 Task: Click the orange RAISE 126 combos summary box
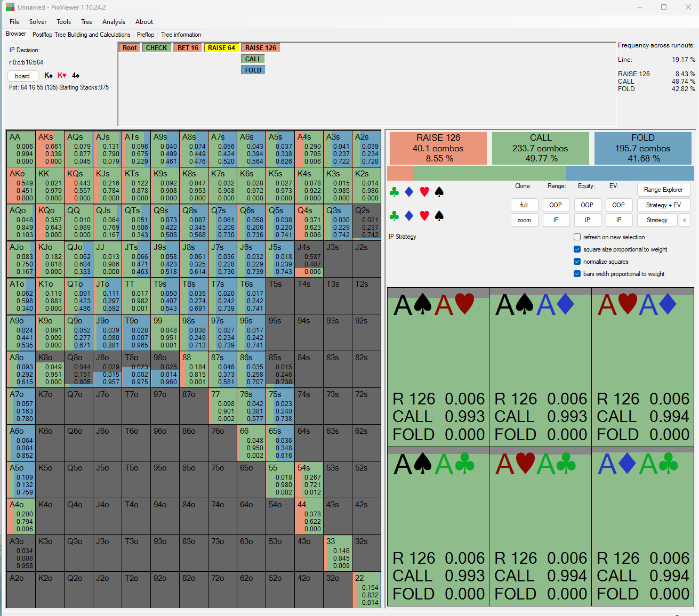pos(438,148)
